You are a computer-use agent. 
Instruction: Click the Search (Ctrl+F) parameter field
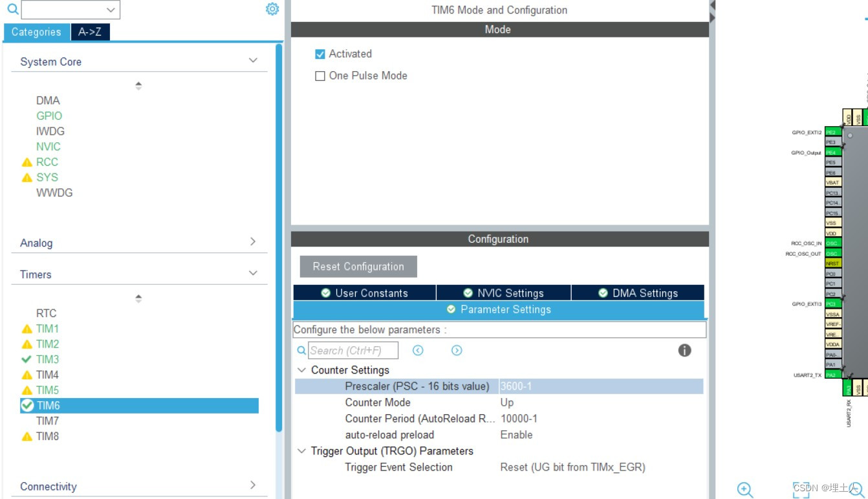[x=353, y=350]
